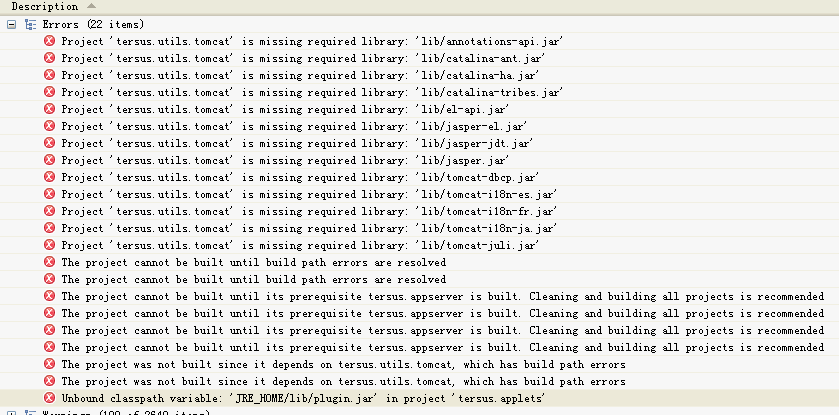Select the missing 'lib/catalina-tribes.jar' error text
Viewport: 839px width, 415px height.
coord(312,92)
